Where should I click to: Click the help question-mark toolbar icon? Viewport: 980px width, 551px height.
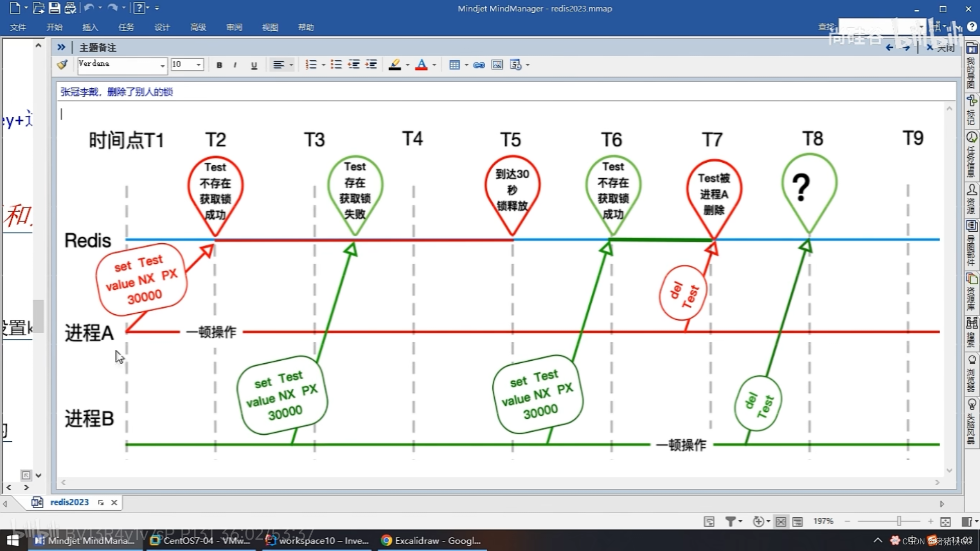(x=139, y=8)
